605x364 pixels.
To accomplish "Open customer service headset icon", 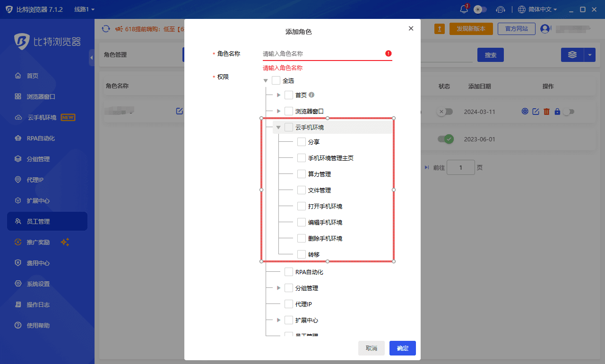I will [501, 9].
